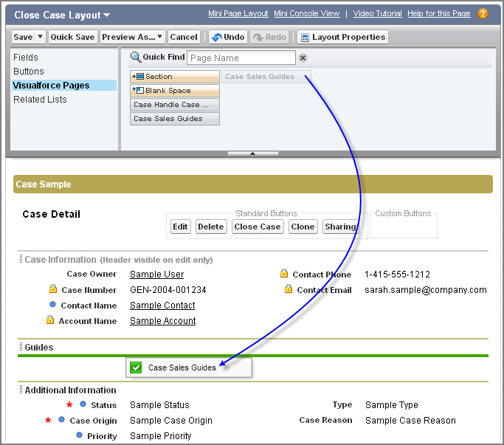Open the Mini Page Layout link

point(238,13)
